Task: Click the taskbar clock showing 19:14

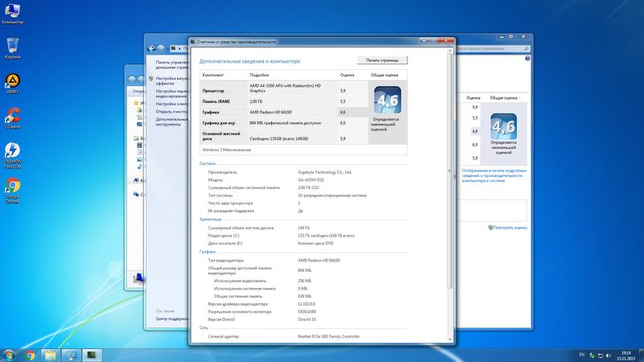Action: click(625, 356)
